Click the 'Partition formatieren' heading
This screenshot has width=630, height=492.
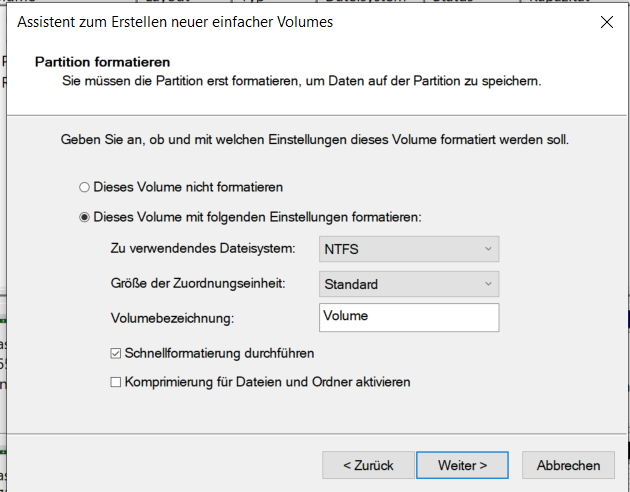[x=102, y=62]
